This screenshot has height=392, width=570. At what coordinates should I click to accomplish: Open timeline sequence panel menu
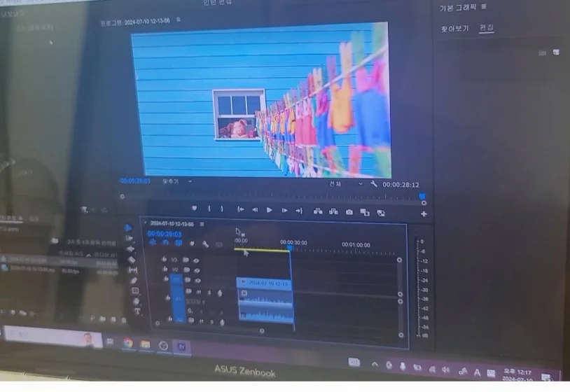point(202,224)
